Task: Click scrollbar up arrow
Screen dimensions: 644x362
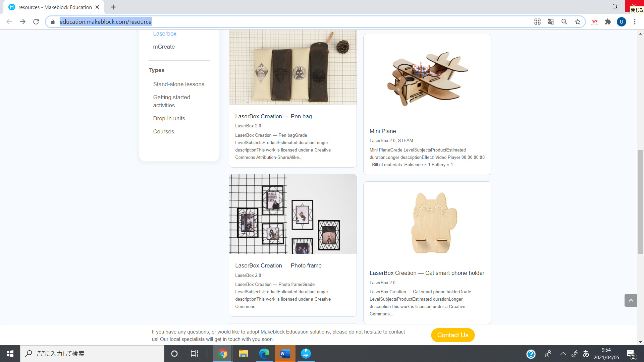Action: [640, 34]
